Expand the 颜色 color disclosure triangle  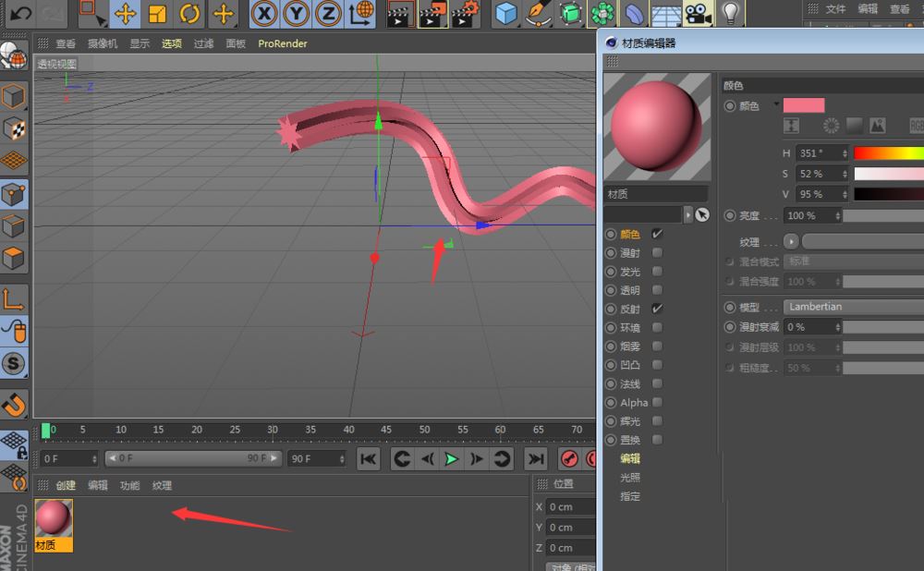coord(776,104)
